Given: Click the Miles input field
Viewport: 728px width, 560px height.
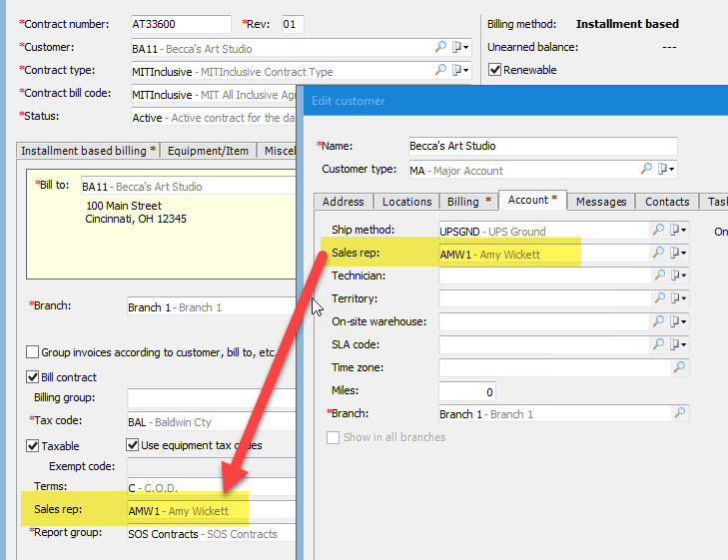Looking at the screenshot, I should pos(467,391).
